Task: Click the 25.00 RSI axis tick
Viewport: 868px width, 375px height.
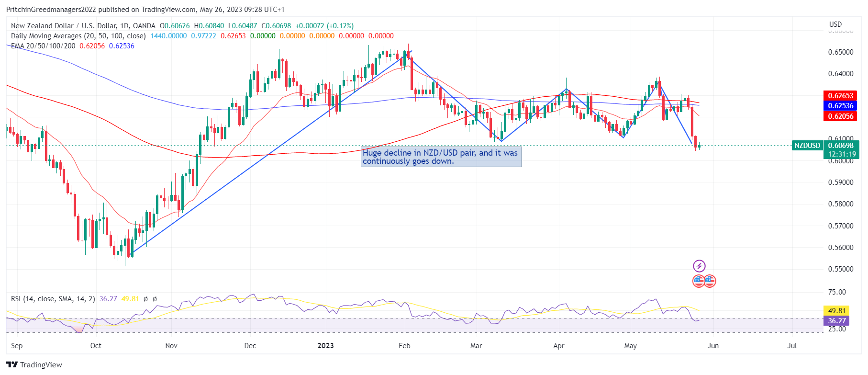Action: 837,329
